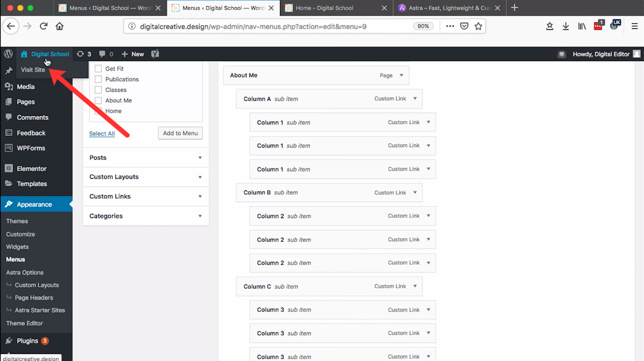Screen dimensions: 644x361
Task: Open Astra Starter Sites submenu item
Action: click(40, 311)
